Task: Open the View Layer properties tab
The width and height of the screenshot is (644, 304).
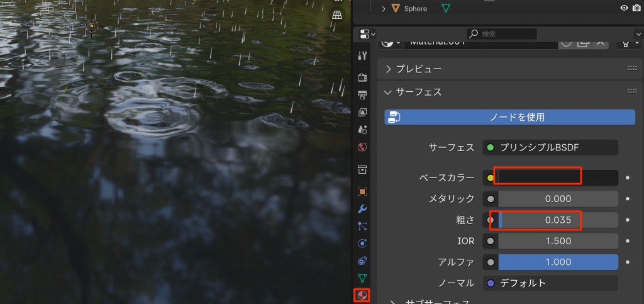Action: point(362,113)
